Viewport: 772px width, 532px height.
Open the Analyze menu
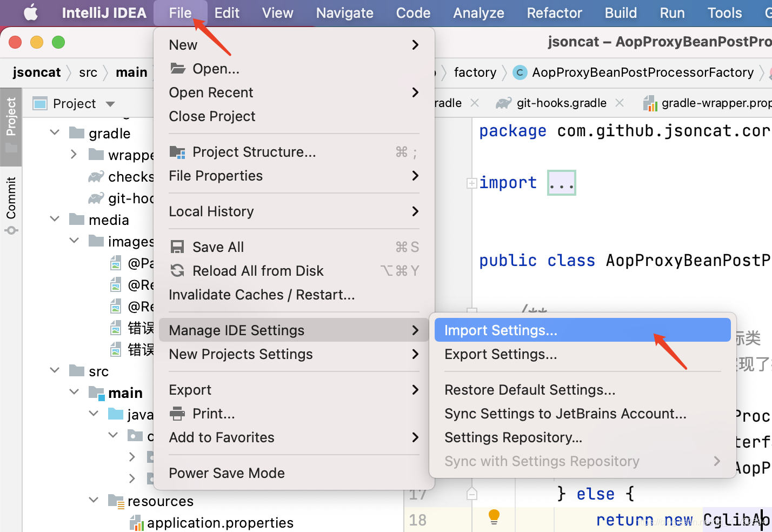coord(478,12)
